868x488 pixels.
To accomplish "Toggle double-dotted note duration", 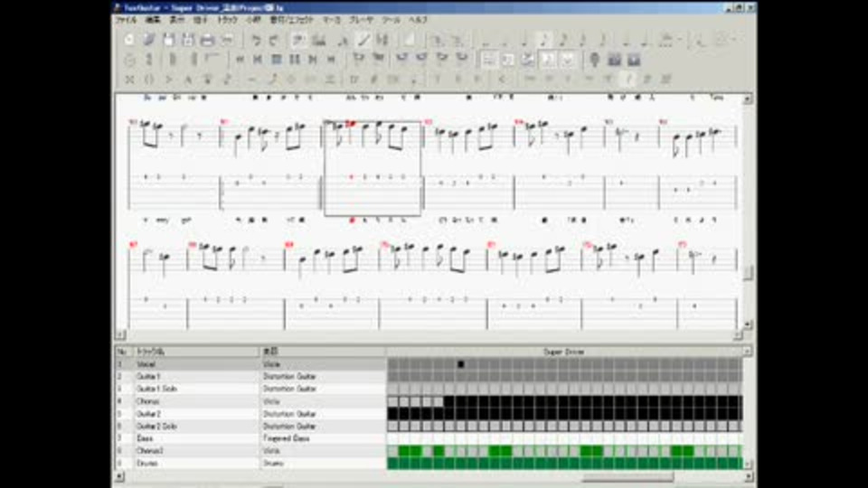I will (646, 40).
